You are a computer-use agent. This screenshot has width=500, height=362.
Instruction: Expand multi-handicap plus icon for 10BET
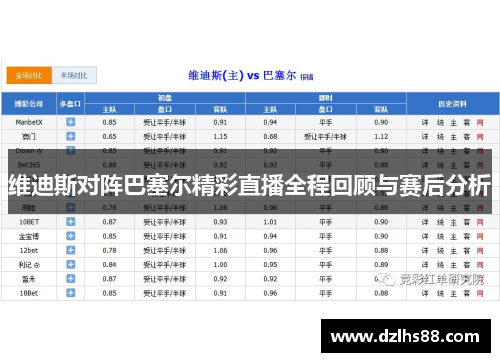tap(71, 222)
